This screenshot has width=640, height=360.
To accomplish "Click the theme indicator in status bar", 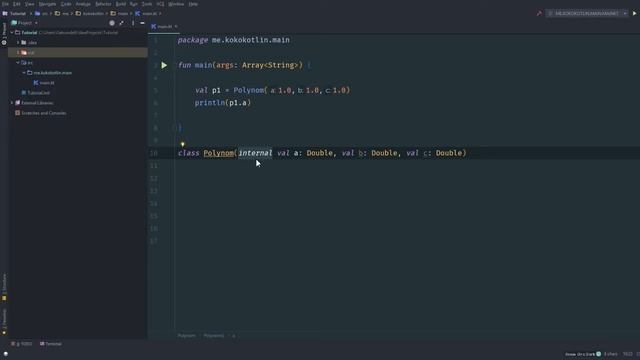I will pos(583,354).
